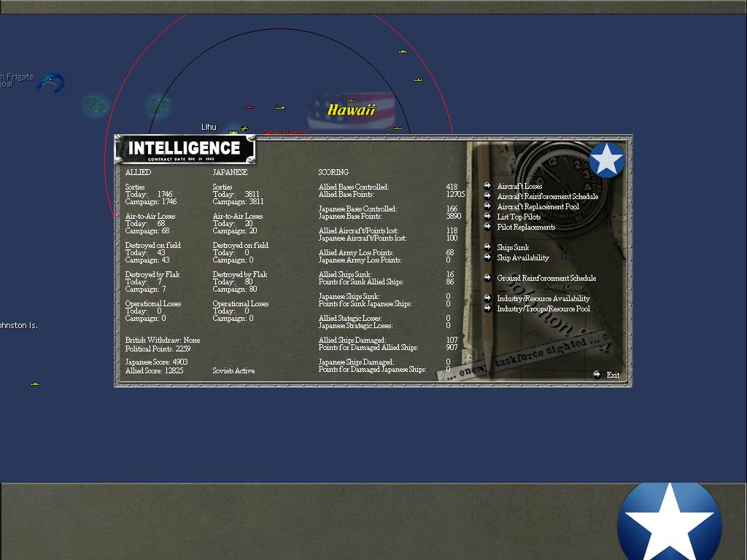The width and height of the screenshot is (747, 560).
Task: Click the Points for Damaged Allied Ships label
Action: (368, 347)
